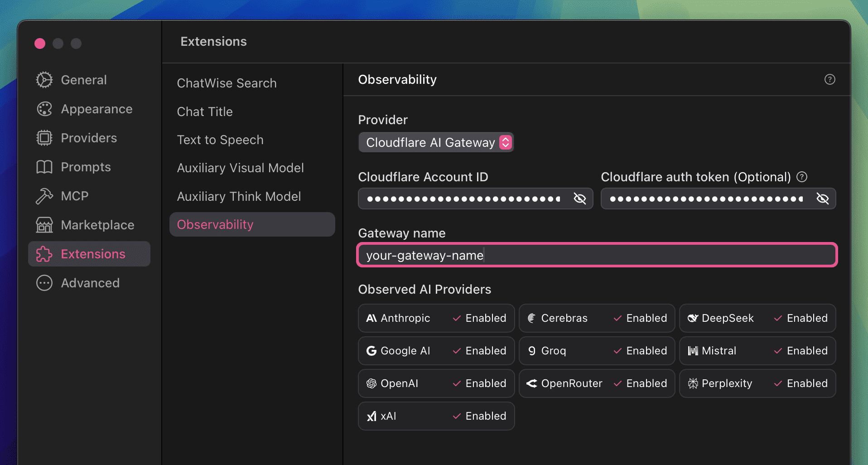Click the xAI logo icon
Viewport: 868px width, 465px height.
point(371,416)
